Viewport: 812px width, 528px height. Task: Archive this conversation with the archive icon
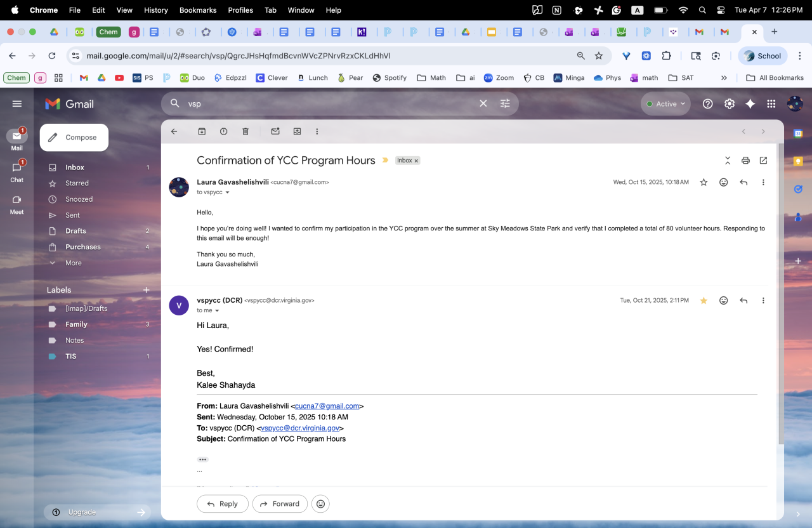[202, 131]
